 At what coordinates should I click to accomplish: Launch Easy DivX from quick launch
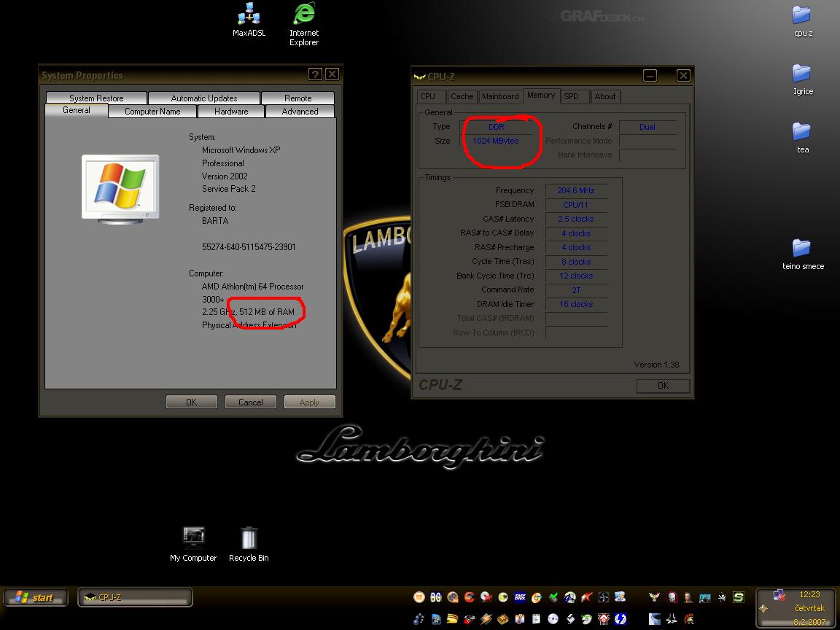[520, 597]
